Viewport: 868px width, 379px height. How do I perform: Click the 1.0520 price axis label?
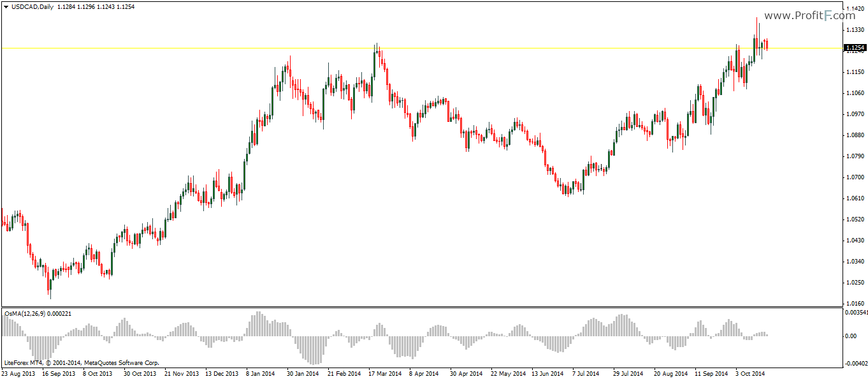pos(855,219)
